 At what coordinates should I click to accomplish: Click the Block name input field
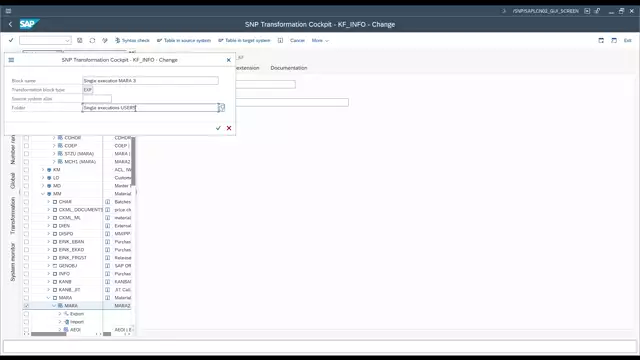[x=150, y=81]
